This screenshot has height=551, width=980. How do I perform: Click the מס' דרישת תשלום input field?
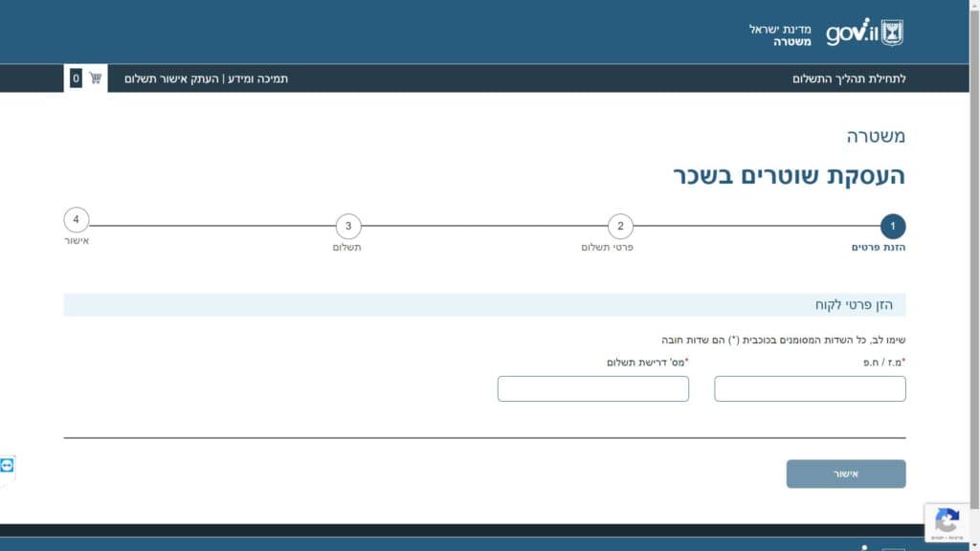[x=593, y=388]
